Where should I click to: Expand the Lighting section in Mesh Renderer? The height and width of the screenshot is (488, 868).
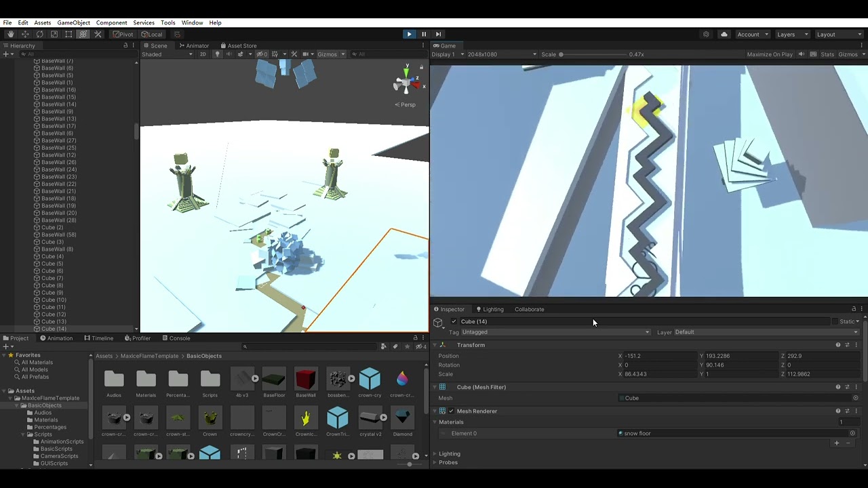tap(448, 453)
